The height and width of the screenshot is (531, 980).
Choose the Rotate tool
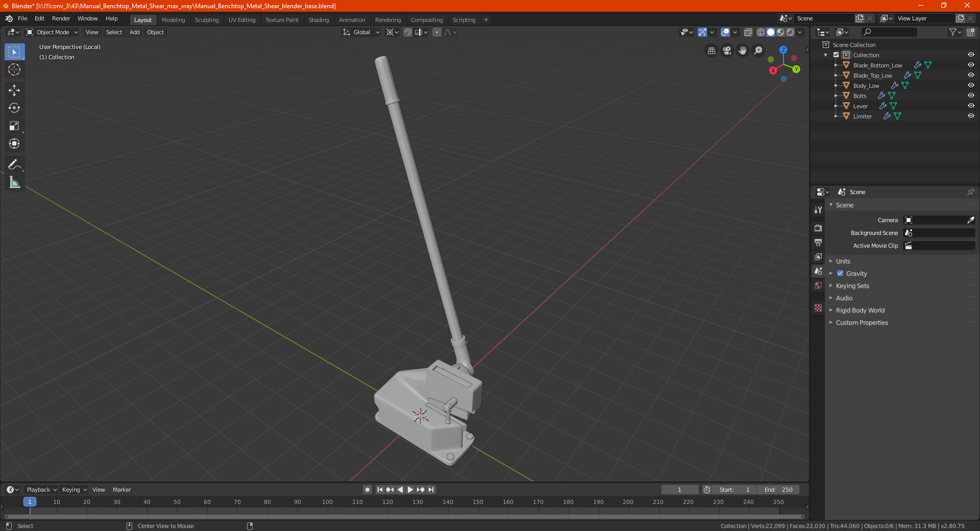(x=14, y=108)
